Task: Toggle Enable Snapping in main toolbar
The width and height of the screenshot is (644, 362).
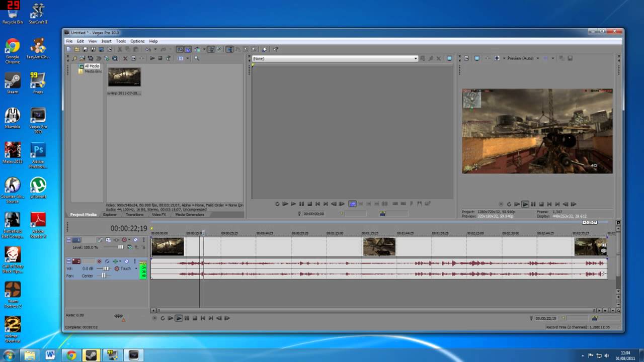Action: pyautogui.click(x=180, y=49)
